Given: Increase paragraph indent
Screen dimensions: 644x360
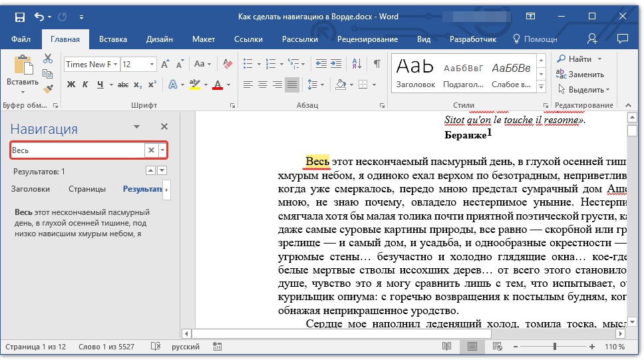Looking at the screenshot, I should coord(336,64).
